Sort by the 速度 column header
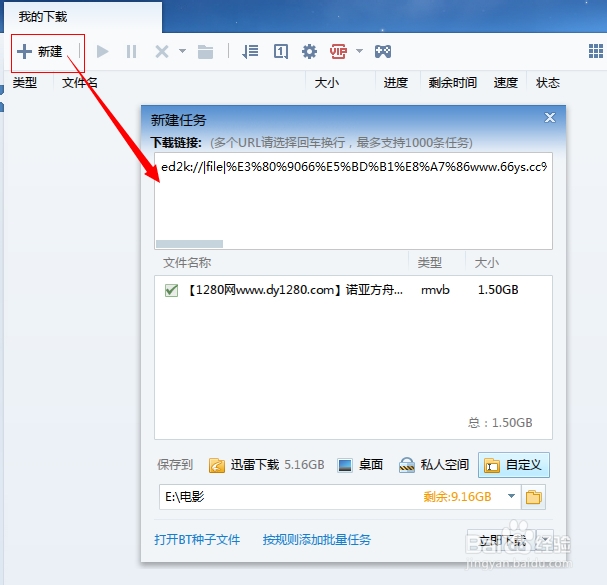The width and height of the screenshot is (607, 585). click(x=506, y=83)
